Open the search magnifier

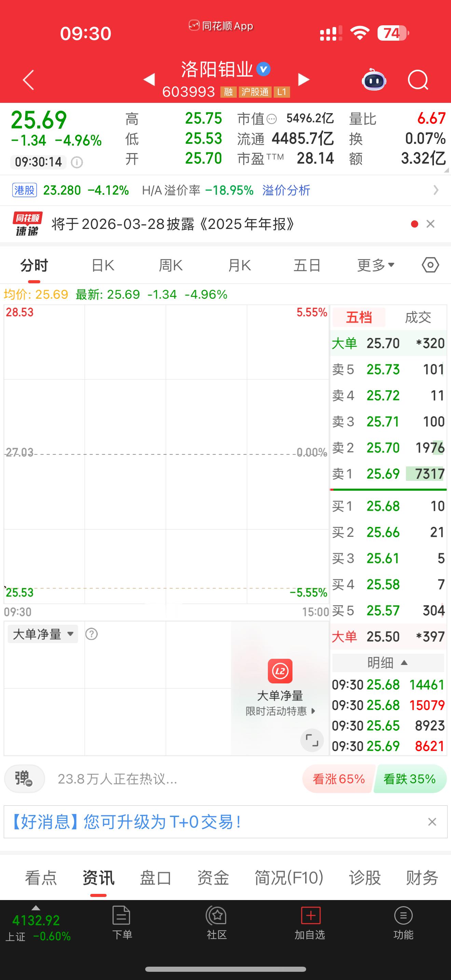click(x=418, y=80)
